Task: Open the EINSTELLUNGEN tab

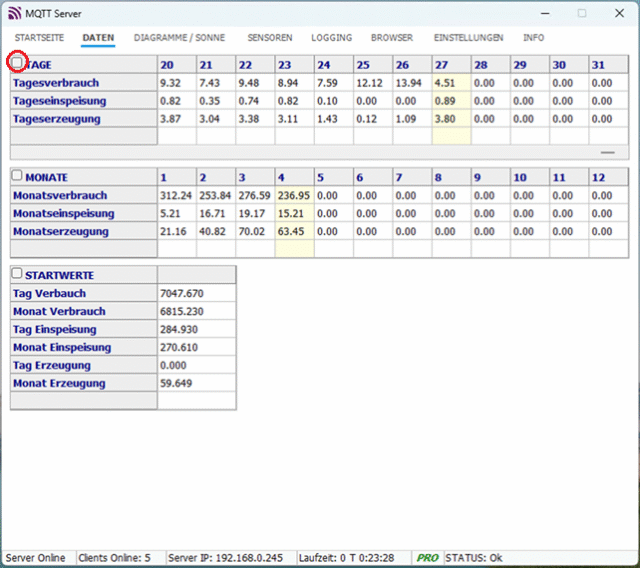Action: [469, 38]
